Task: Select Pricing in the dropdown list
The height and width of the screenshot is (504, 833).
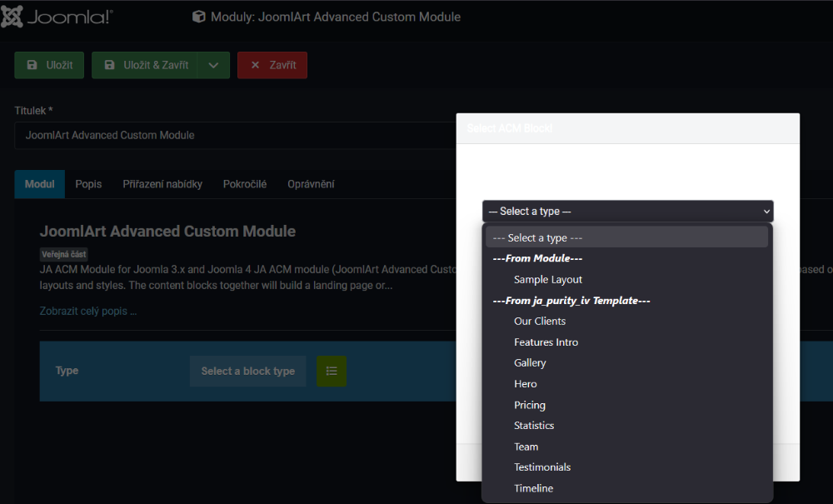Action: click(x=530, y=405)
